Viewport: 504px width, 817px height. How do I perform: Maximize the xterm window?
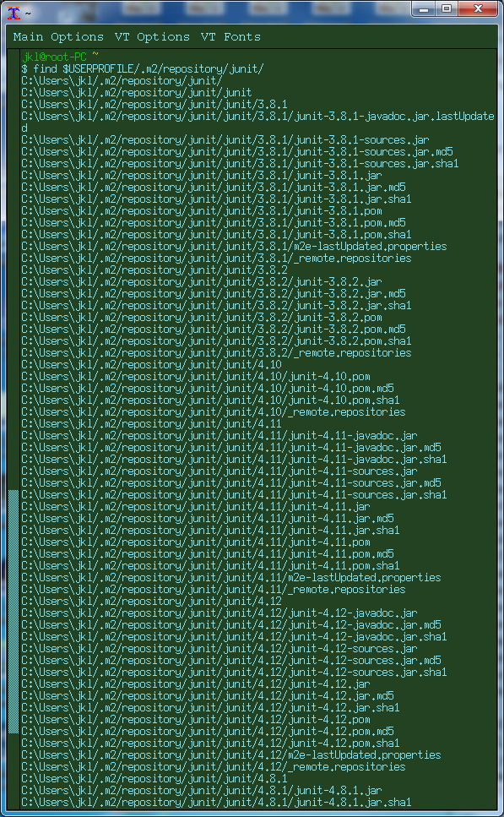(447, 9)
